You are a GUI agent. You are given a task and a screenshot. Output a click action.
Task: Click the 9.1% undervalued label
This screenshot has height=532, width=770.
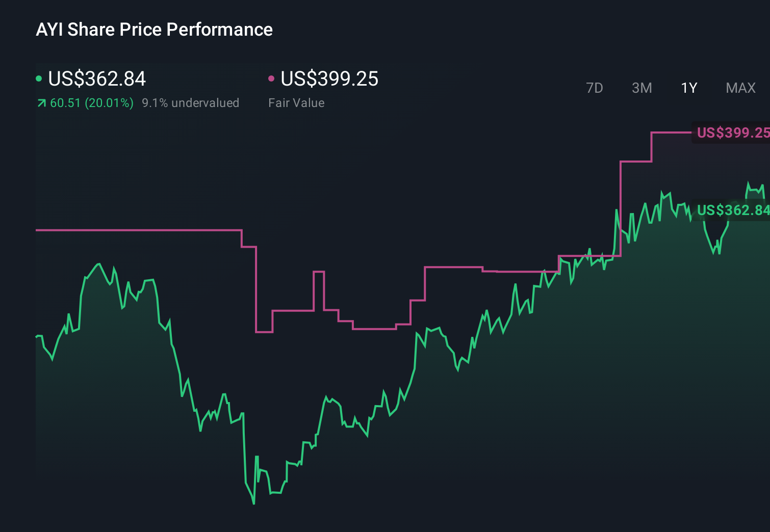pyautogui.click(x=191, y=103)
